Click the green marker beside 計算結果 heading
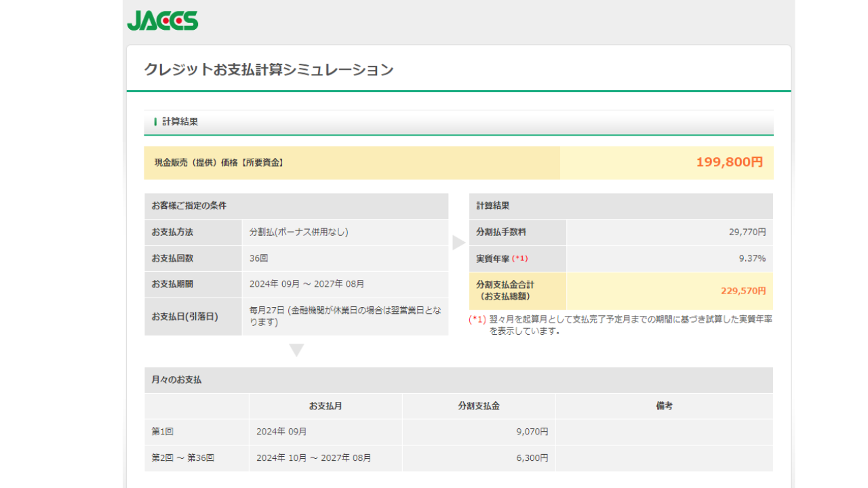The image size is (868, 488). pyautogui.click(x=155, y=122)
